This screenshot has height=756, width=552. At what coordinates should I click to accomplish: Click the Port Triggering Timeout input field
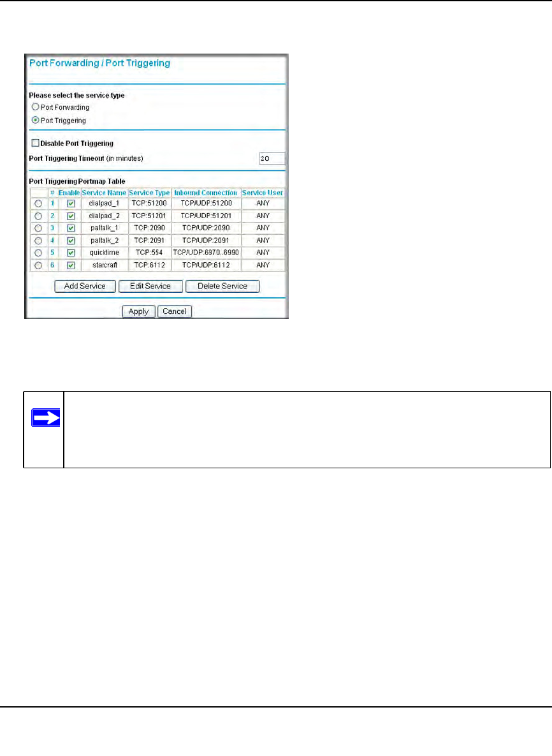272,159
